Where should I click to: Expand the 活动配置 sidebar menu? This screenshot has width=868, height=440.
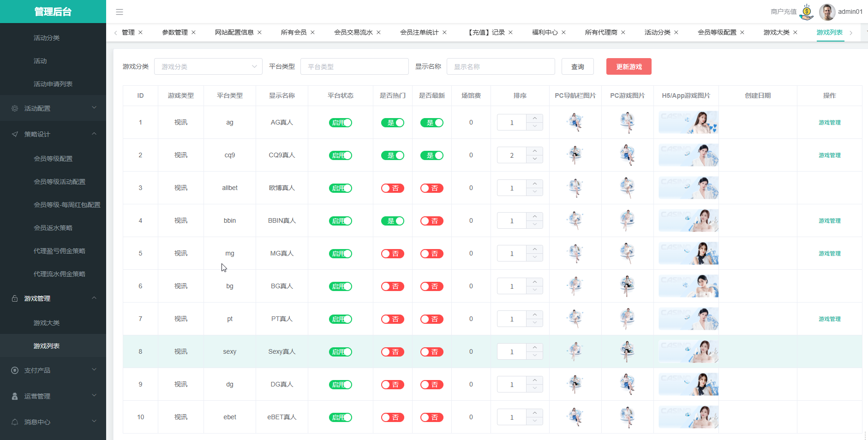[x=53, y=108]
